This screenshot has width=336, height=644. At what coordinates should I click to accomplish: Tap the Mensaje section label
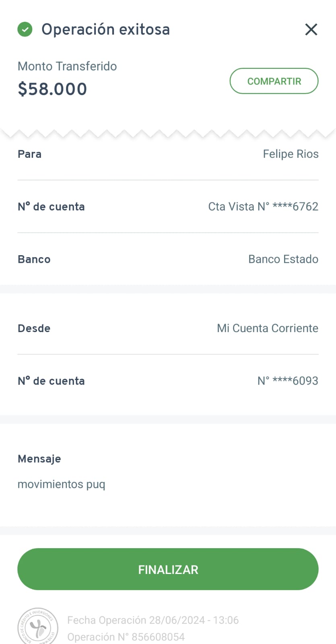click(x=39, y=458)
